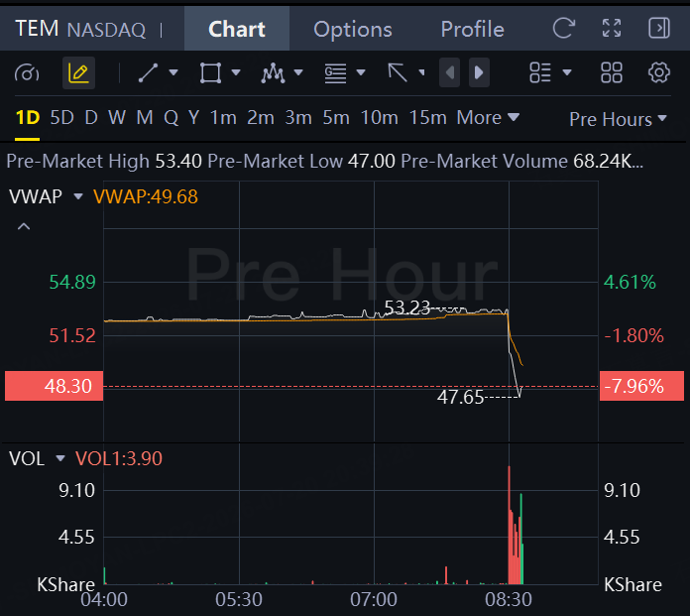Toggle the drawing pencil tool

tap(78, 73)
